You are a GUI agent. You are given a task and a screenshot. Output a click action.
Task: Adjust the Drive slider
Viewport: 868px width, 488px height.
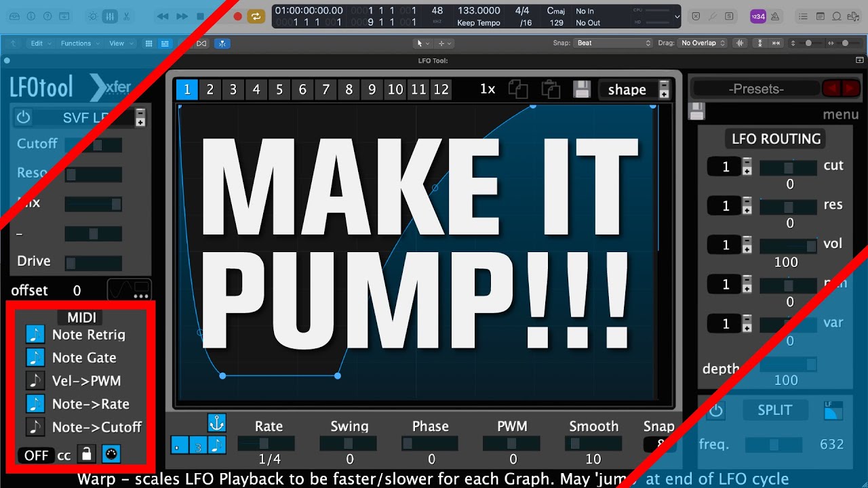93,263
